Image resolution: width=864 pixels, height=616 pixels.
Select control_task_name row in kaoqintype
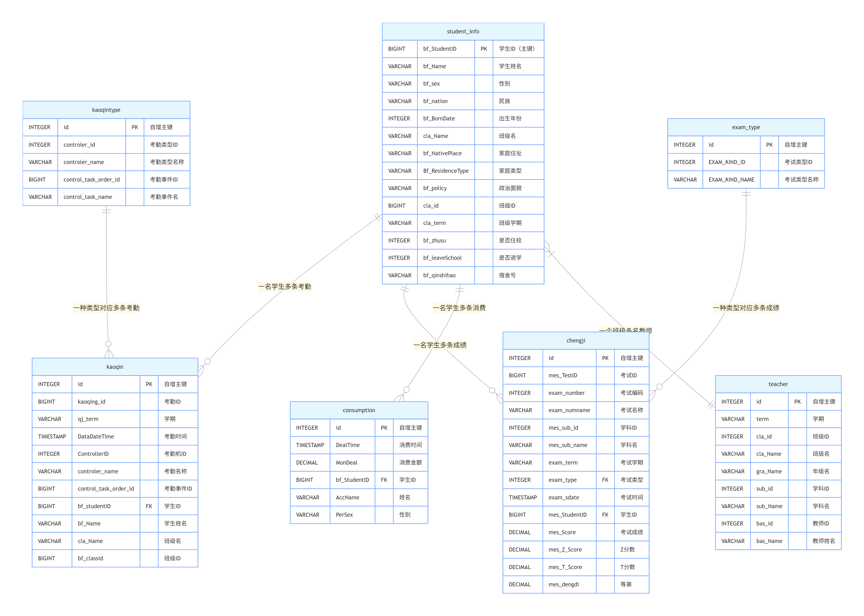88,197
